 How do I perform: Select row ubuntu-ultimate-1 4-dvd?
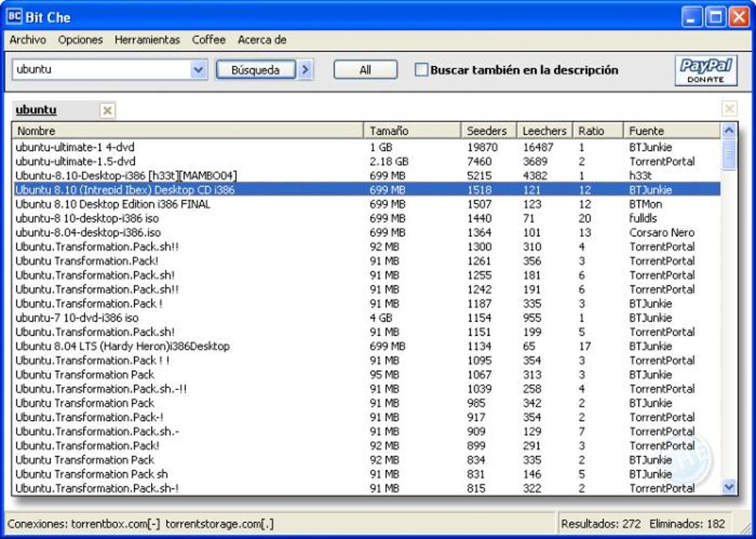coord(367,147)
